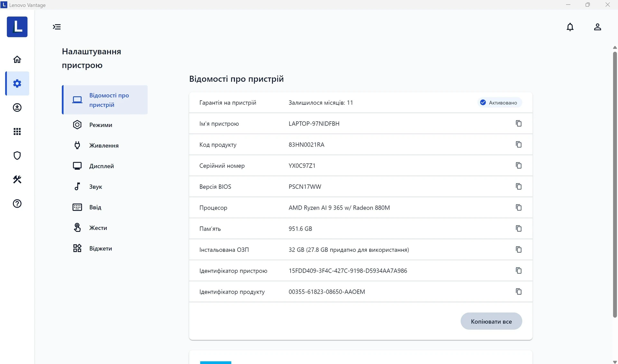Select the gear Device Settings sidebar icon
Viewport: 618px width, 364px height.
point(17,84)
